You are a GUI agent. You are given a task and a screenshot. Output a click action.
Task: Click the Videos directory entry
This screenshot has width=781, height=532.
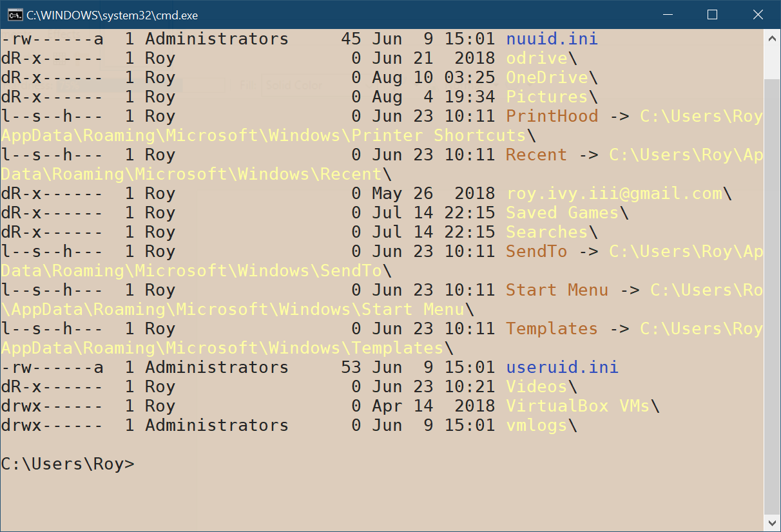pyautogui.click(x=536, y=386)
